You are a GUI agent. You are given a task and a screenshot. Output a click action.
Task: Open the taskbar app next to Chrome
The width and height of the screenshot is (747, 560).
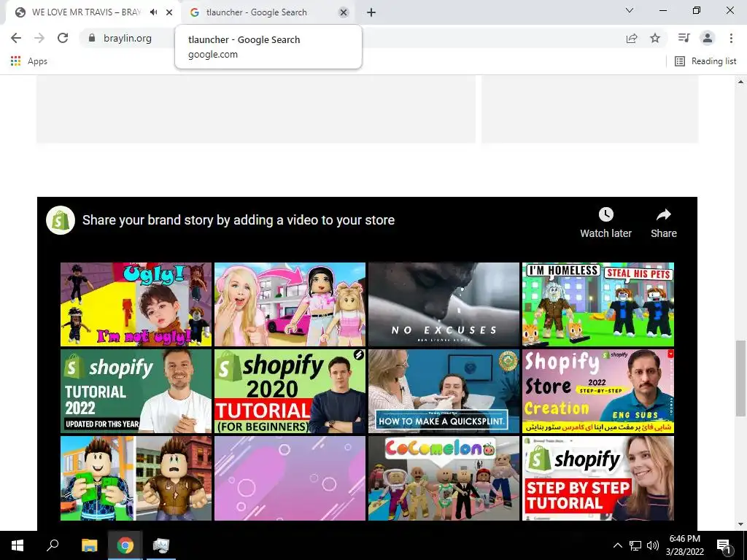pyautogui.click(x=161, y=545)
